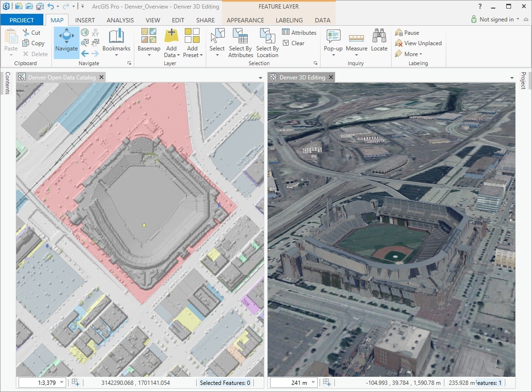
Task: Close the Denver Open Data Catalog view
Action: 101,77
